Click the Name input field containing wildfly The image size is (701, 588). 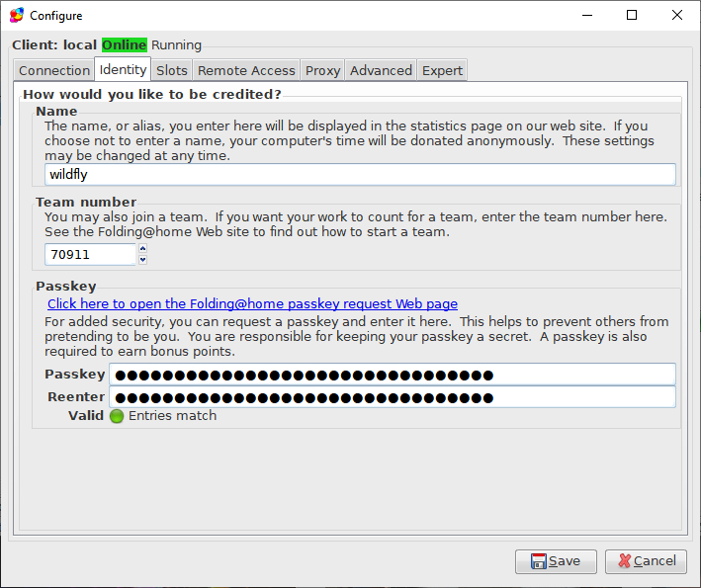[360, 174]
